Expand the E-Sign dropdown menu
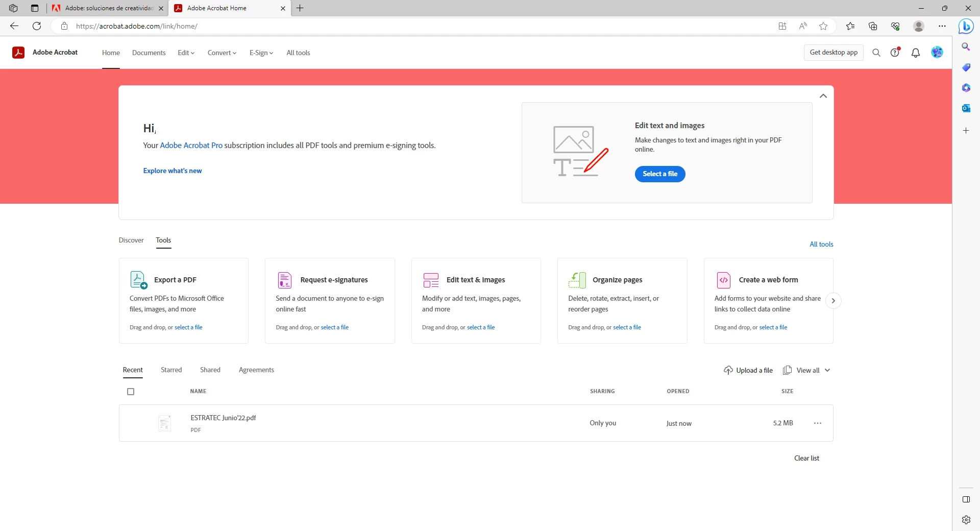 261,53
